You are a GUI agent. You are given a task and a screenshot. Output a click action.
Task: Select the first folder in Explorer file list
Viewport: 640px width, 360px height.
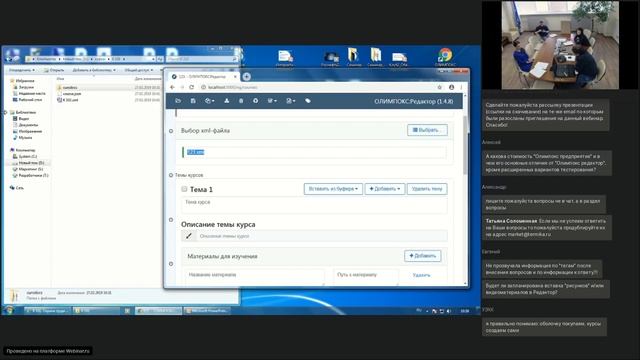[67, 87]
